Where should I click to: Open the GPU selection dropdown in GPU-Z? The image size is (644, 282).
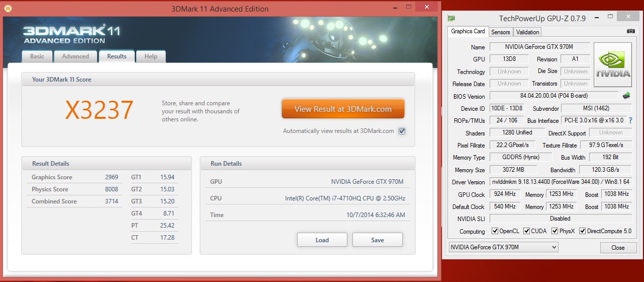(x=503, y=247)
